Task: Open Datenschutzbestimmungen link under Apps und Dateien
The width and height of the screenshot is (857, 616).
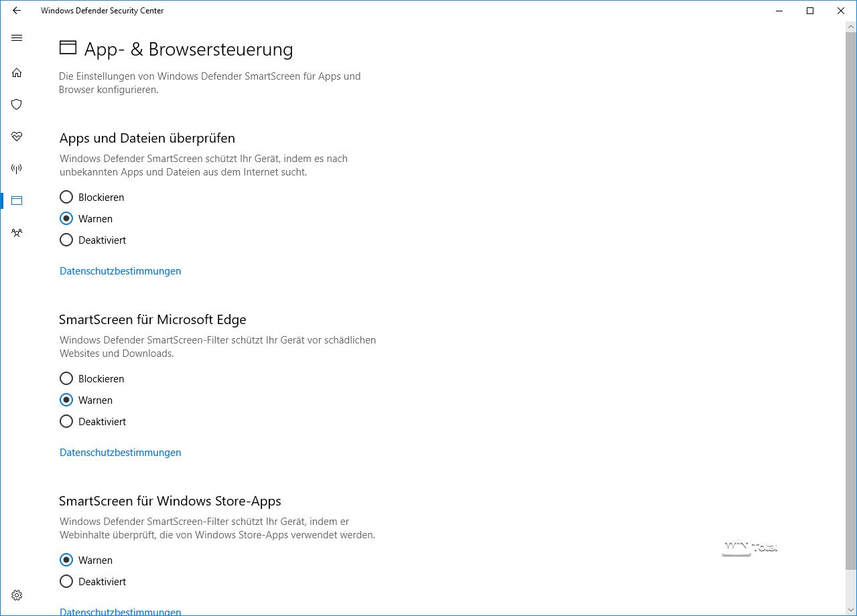Action: click(121, 271)
